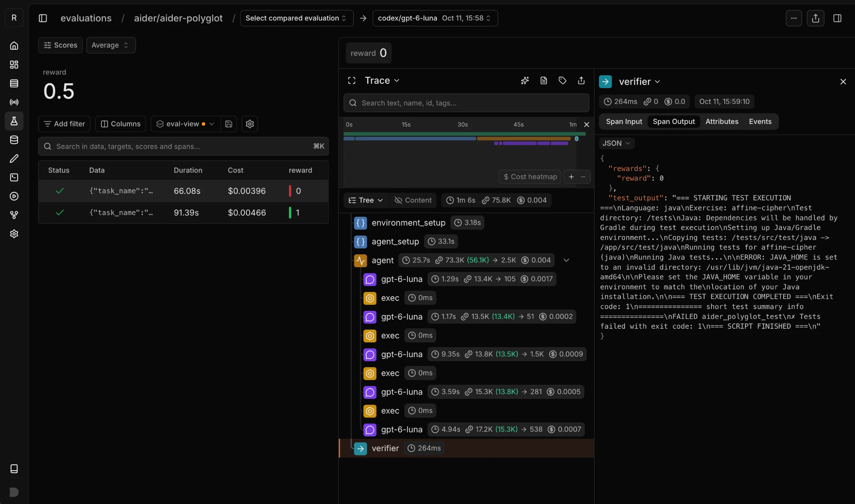Screen dimensions: 855x504
Task: Focus the trace search text field
Action: (466, 103)
